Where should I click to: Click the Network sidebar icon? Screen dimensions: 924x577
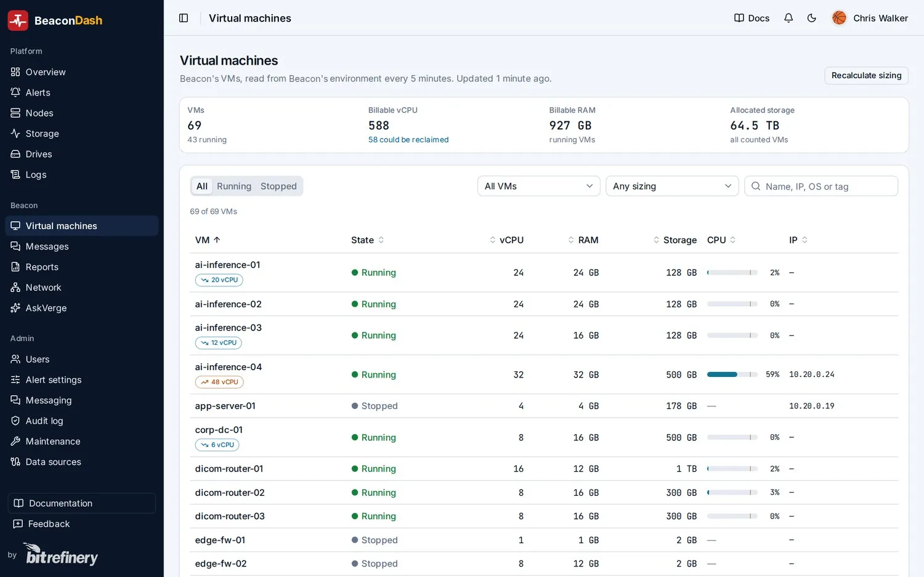(15, 288)
